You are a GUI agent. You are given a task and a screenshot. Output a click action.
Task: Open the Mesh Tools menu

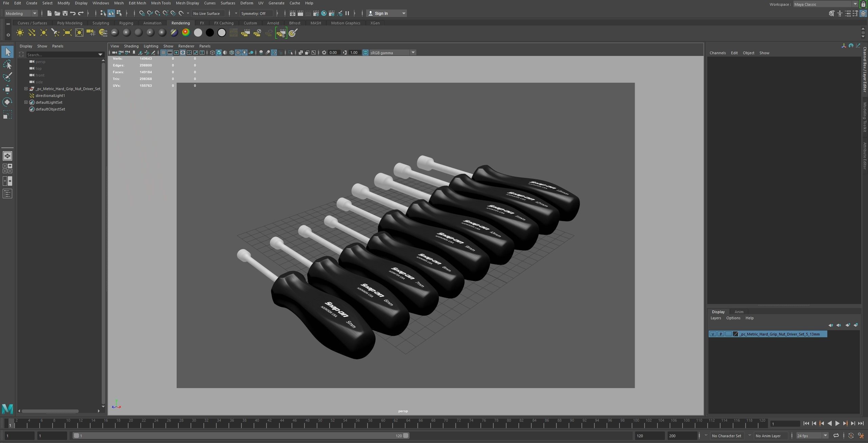point(161,3)
